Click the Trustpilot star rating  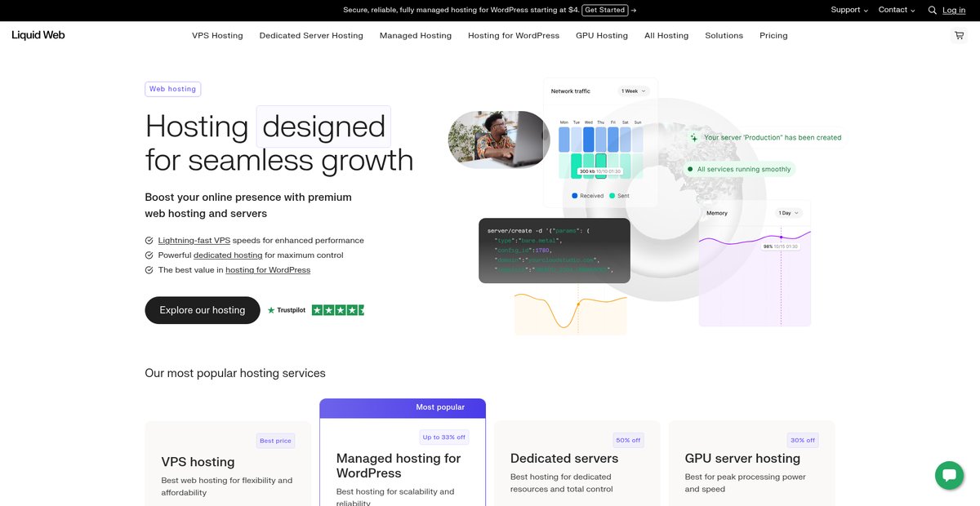point(338,310)
